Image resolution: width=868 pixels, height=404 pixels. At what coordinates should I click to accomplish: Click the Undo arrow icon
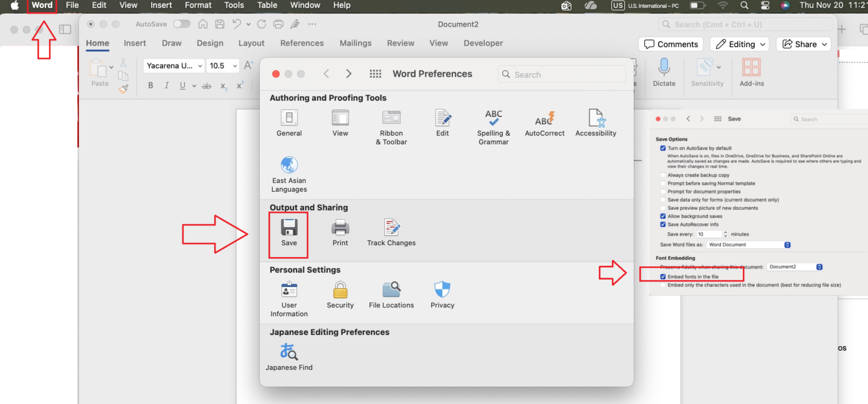coord(237,24)
